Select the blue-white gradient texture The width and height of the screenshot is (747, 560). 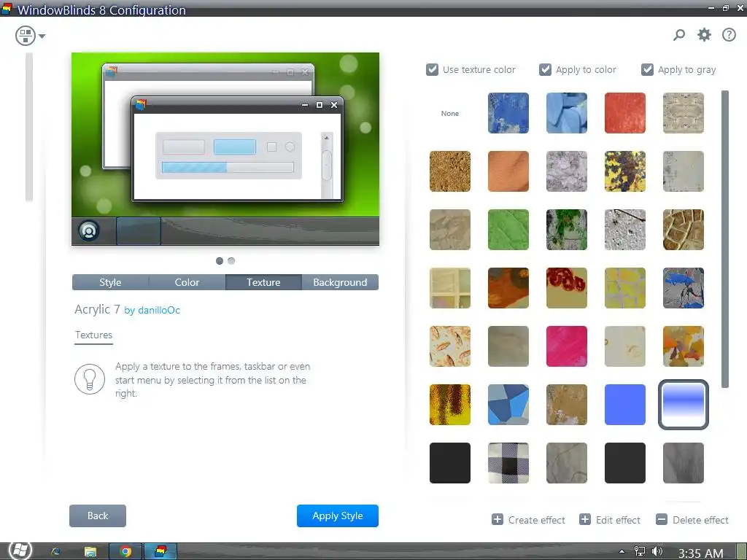point(684,405)
